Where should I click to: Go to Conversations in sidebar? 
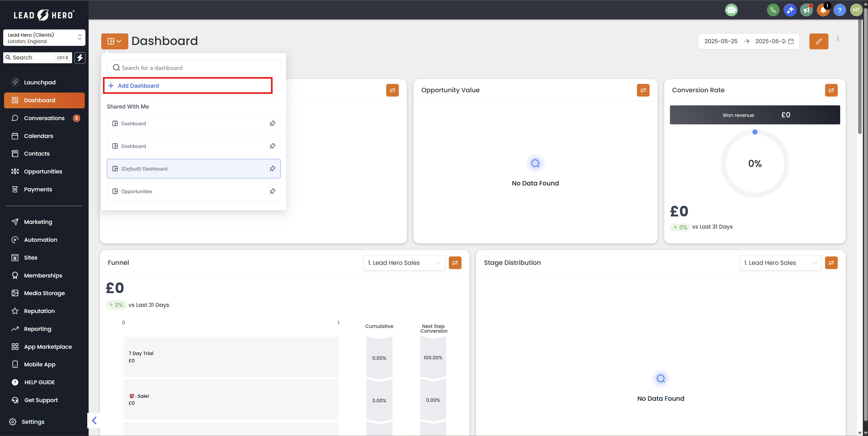[44, 118]
